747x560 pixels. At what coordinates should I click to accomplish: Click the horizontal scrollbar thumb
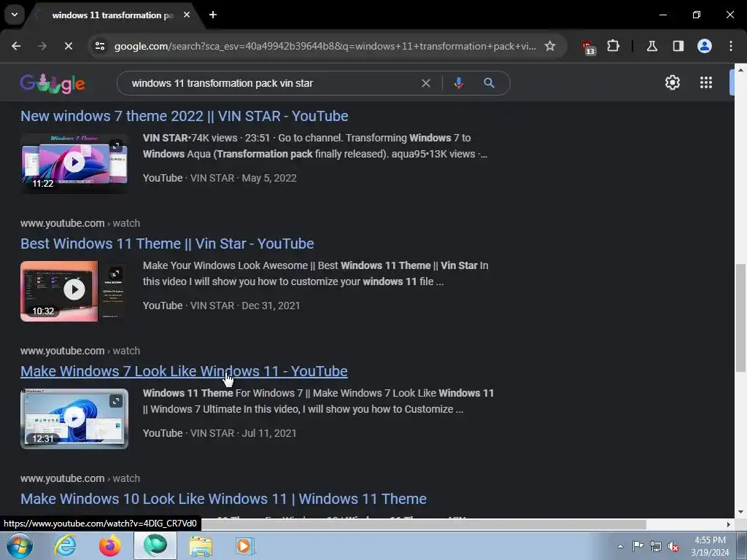[x=424, y=524]
